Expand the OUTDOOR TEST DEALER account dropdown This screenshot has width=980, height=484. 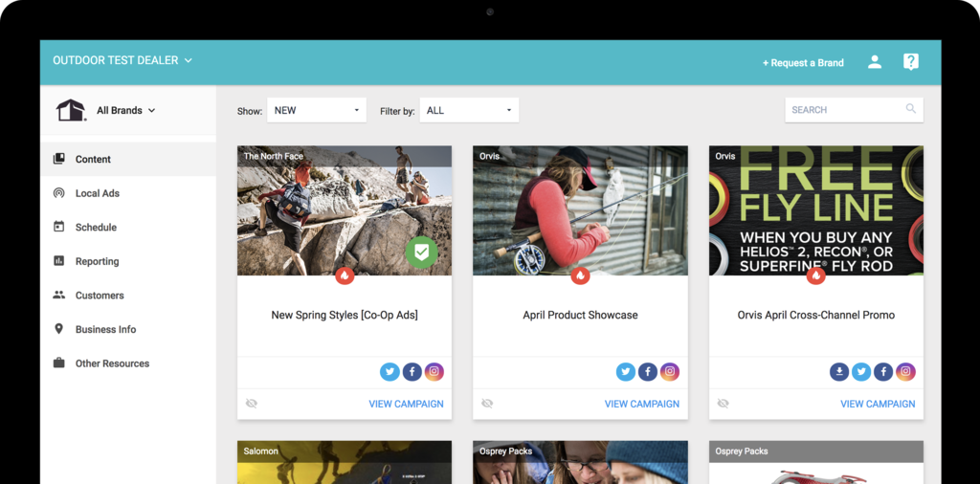click(x=122, y=60)
